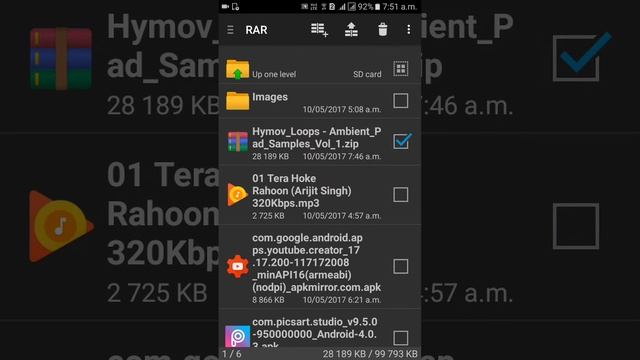Tap the 'Images' folder name
This screenshot has height=360, width=640.
(x=270, y=97)
